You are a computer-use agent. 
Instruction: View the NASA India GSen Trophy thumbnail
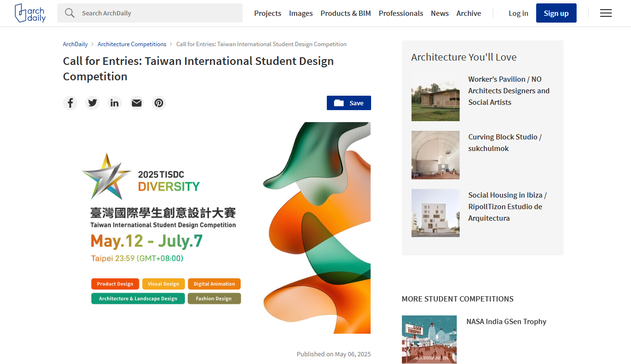[429, 339]
